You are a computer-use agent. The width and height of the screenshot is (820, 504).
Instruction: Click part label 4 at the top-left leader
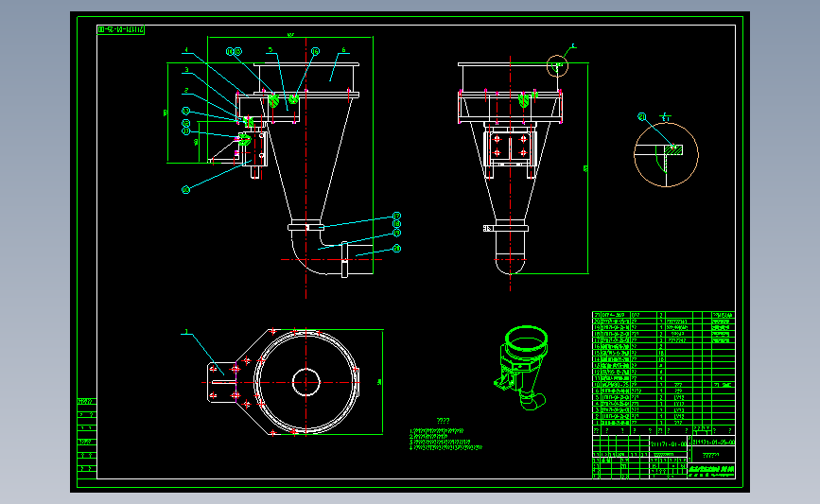185,50
